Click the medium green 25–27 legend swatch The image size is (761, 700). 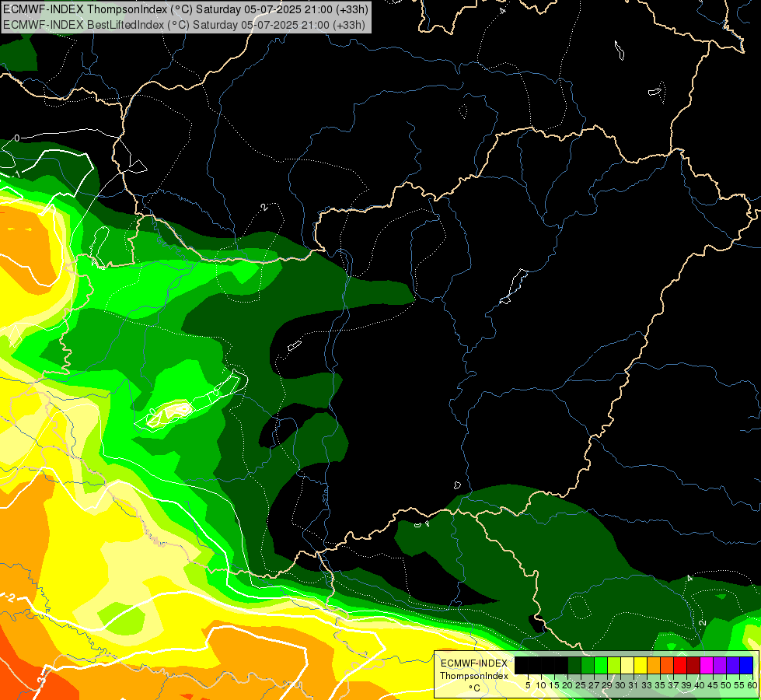[x=587, y=665]
